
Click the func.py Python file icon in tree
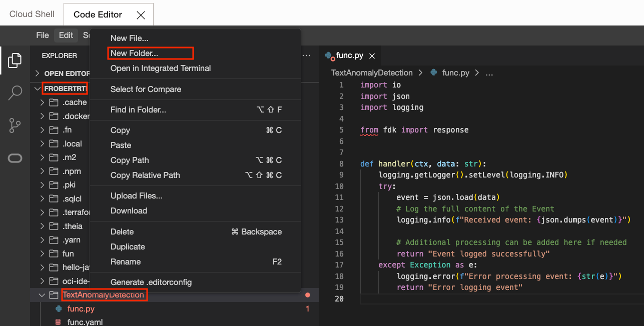[59, 309]
